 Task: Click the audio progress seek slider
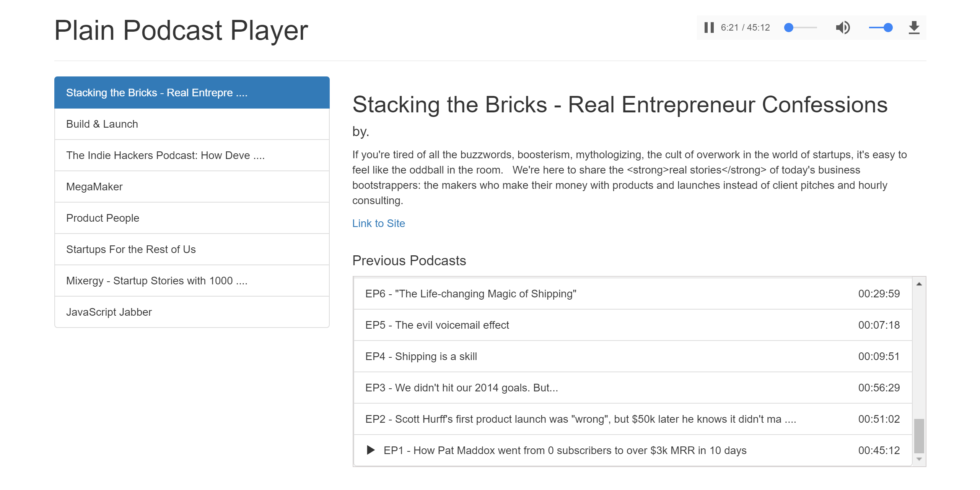click(x=800, y=28)
